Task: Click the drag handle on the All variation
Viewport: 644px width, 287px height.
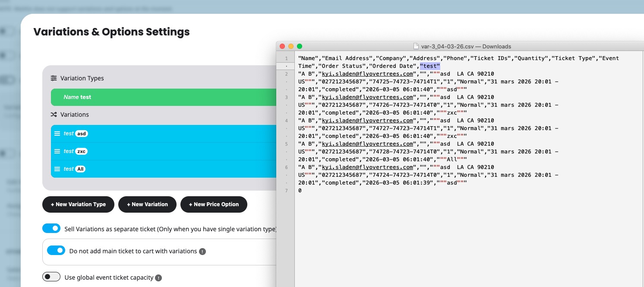Action: tap(57, 169)
